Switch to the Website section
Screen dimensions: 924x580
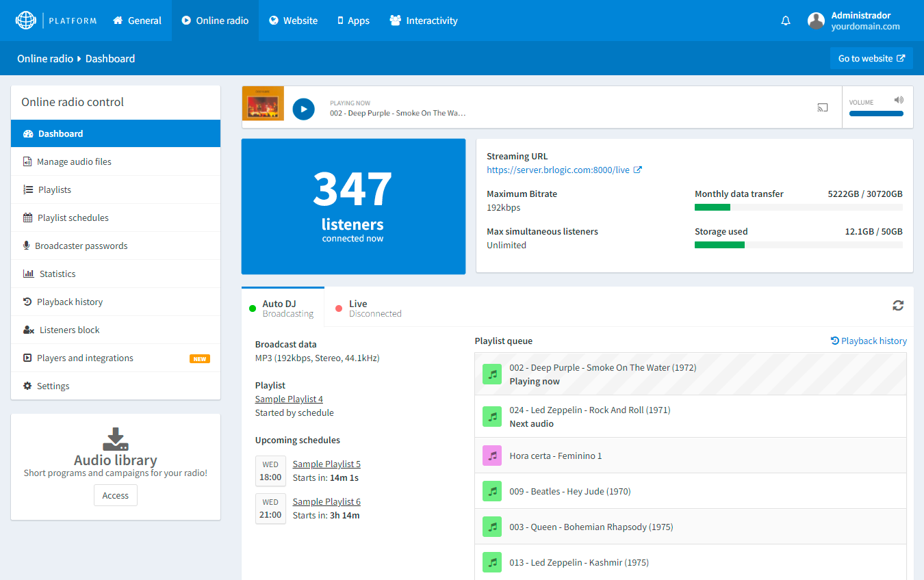tap(293, 21)
